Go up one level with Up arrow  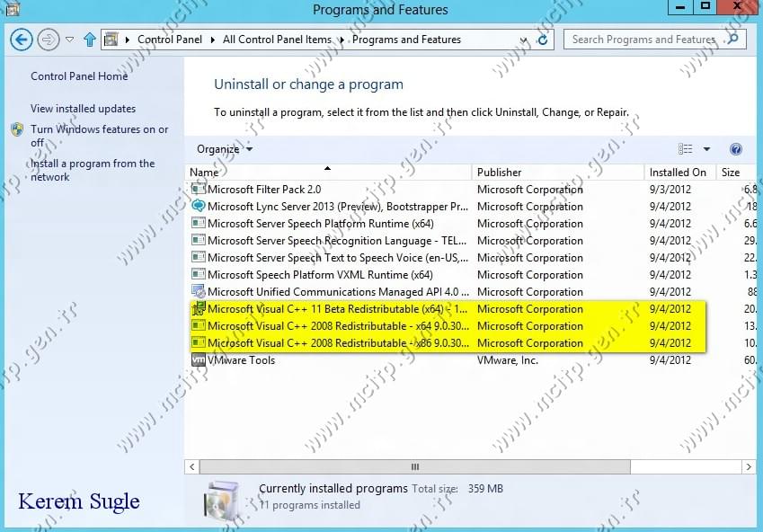90,40
